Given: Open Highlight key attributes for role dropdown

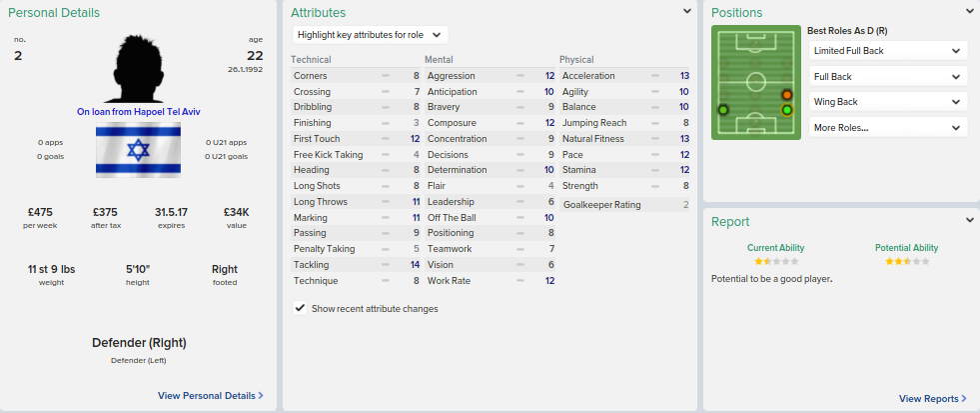Looking at the screenshot, I should (x=371, y=35).
